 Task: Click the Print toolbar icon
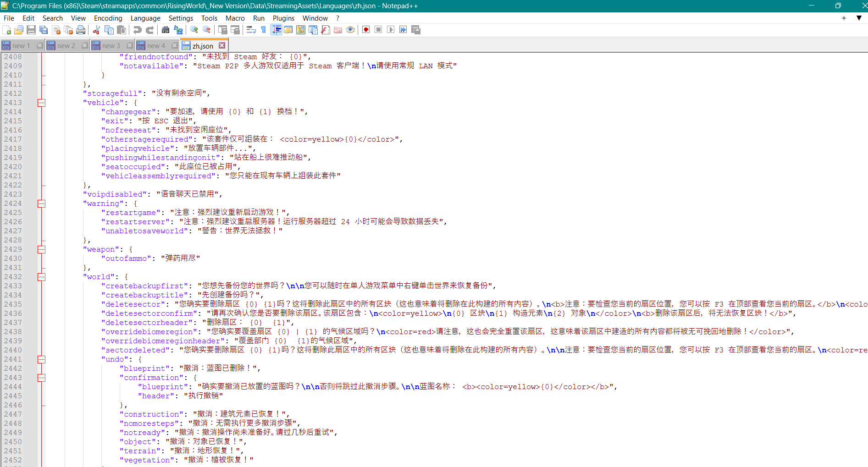[x=81, y=30]
